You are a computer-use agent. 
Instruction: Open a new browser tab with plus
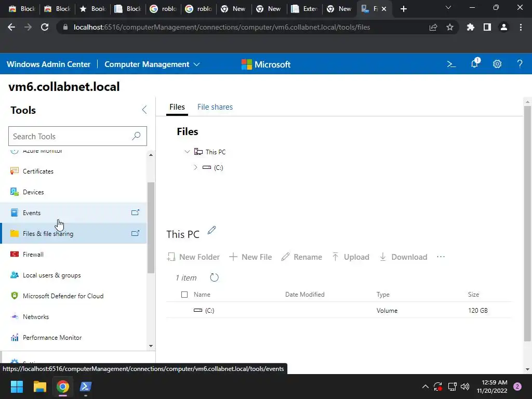click(403, 9)
